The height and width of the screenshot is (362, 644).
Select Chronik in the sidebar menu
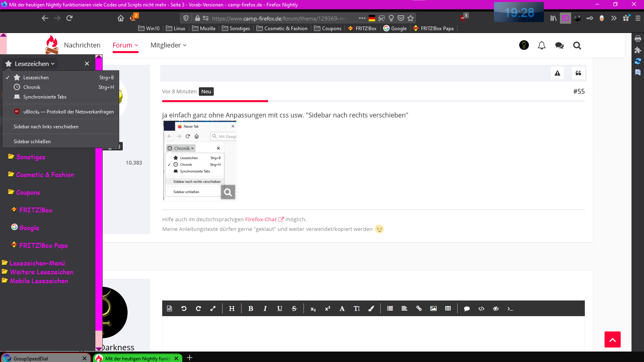pos(61,87)
